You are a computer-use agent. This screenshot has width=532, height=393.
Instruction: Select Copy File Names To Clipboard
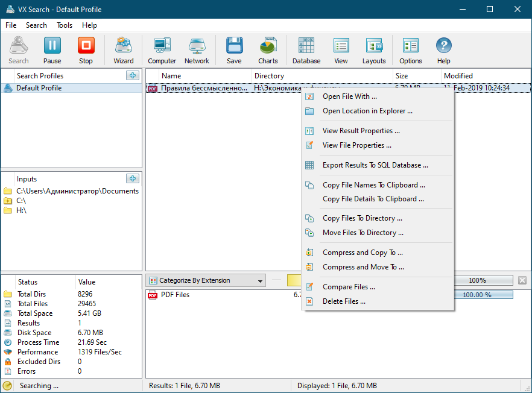pos(378,185)
